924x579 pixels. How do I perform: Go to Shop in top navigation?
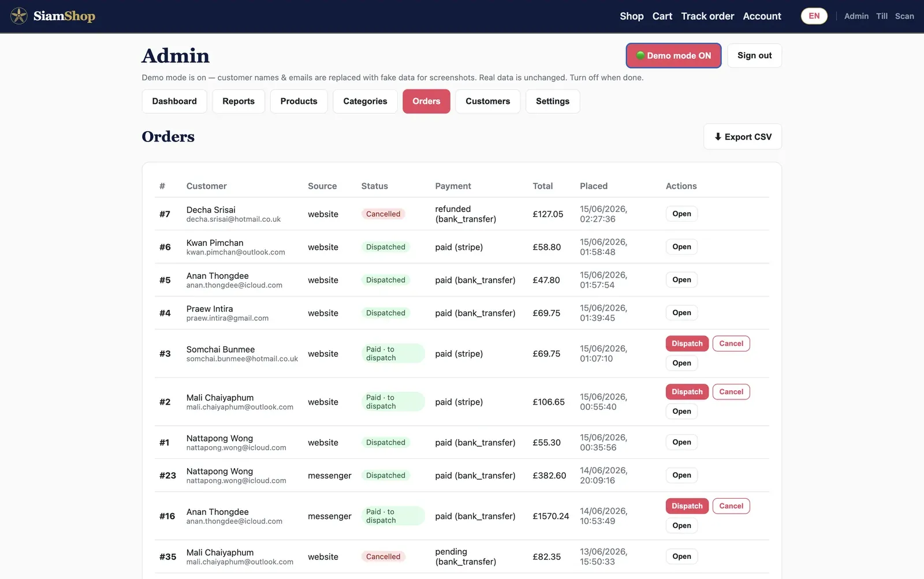point(632,16)
